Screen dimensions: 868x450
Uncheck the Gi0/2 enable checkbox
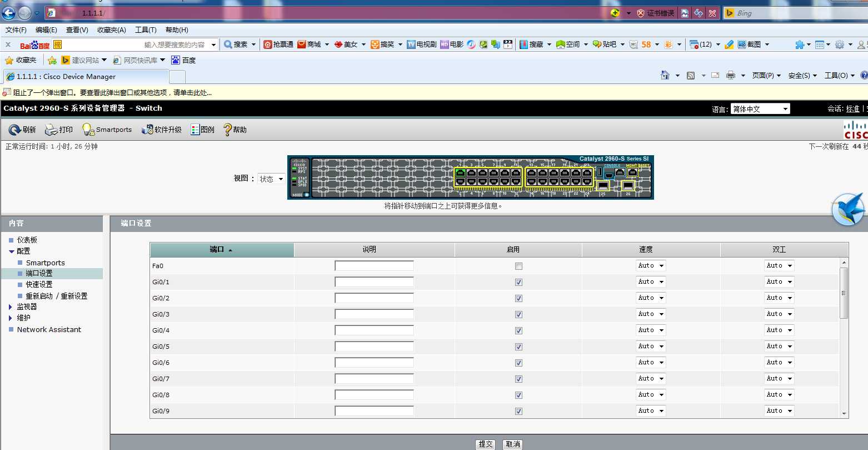coord(518,298)
